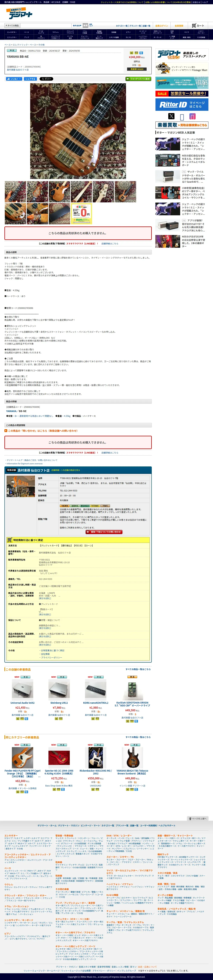Open the shopping cart (カート)
This screenshot has height=980, width=213.
pos(198,26)
